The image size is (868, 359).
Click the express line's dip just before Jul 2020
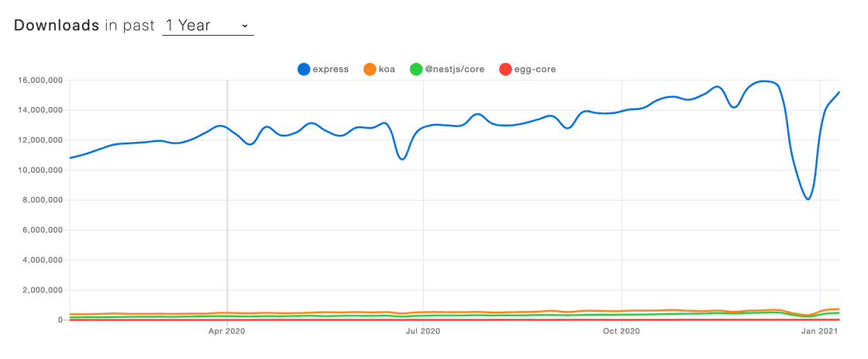point(402,159)
